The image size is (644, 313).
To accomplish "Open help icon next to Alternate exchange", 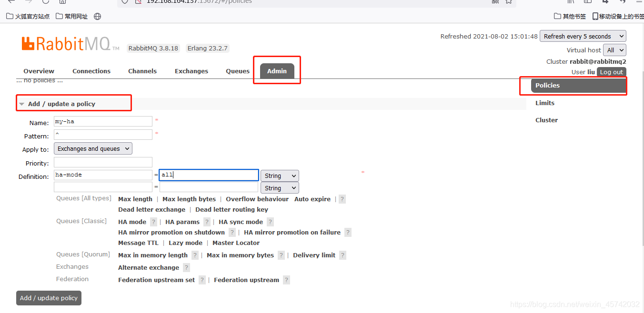I will coord(186,268).
